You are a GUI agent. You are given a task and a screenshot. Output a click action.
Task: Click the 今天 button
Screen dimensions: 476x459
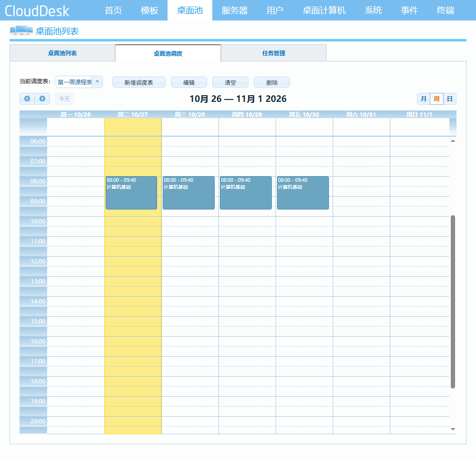(x=64, y=99)
